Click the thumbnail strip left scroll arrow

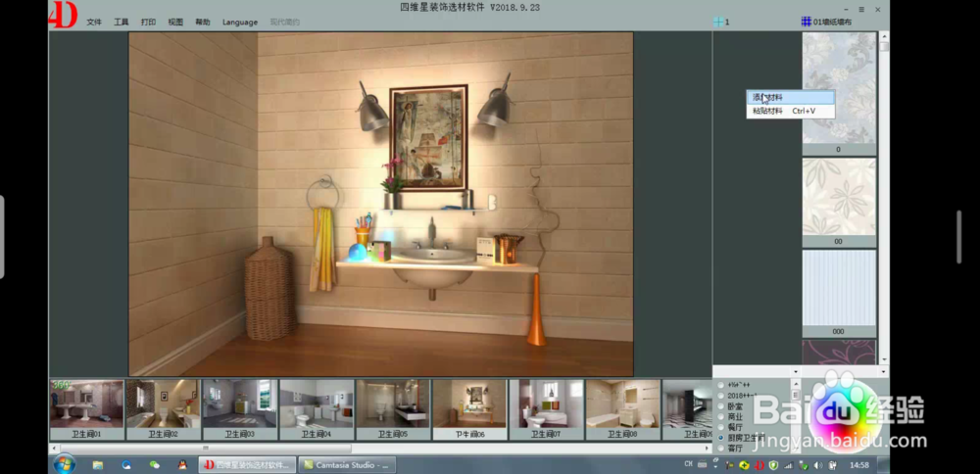coord(55,448)
